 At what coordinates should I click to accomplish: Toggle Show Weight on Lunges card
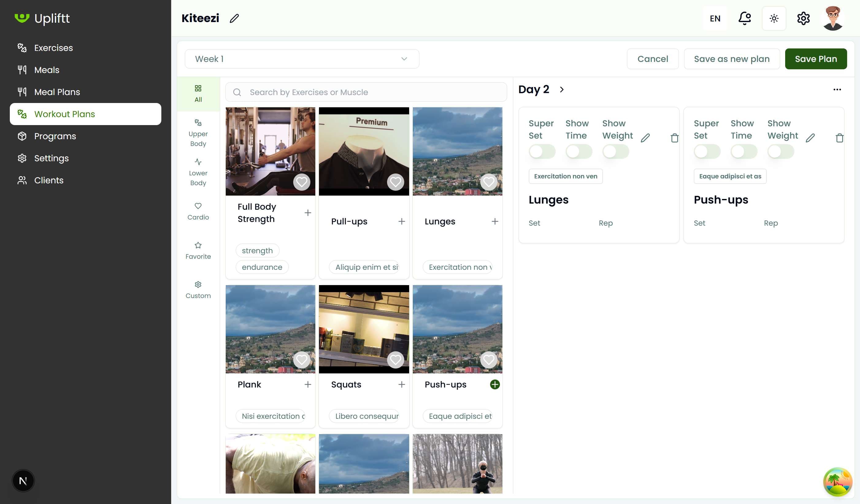(x=615, y=151)
